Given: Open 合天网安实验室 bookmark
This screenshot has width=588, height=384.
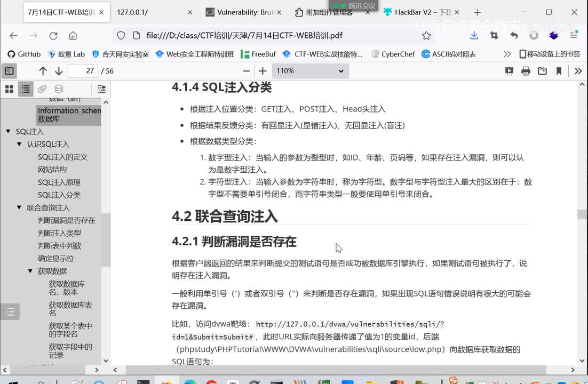Looking at the screenshot, I should (x=121, y=54).
